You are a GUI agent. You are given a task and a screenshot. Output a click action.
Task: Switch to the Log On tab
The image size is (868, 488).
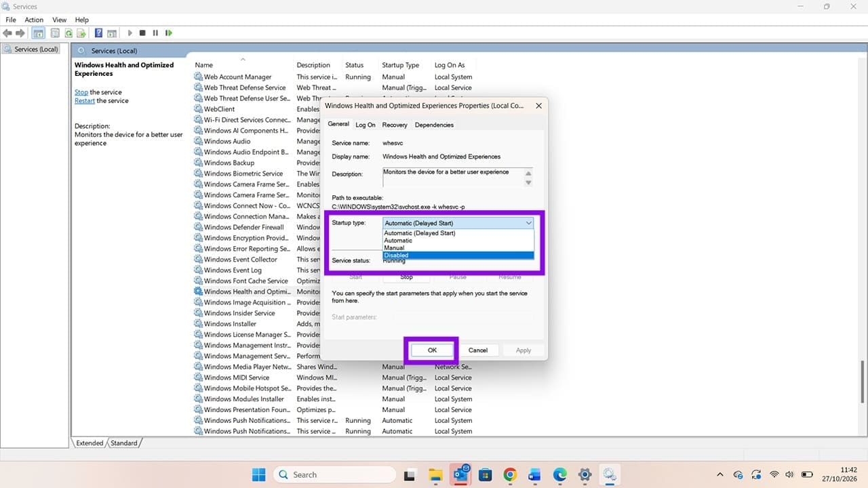coord(366,125)
